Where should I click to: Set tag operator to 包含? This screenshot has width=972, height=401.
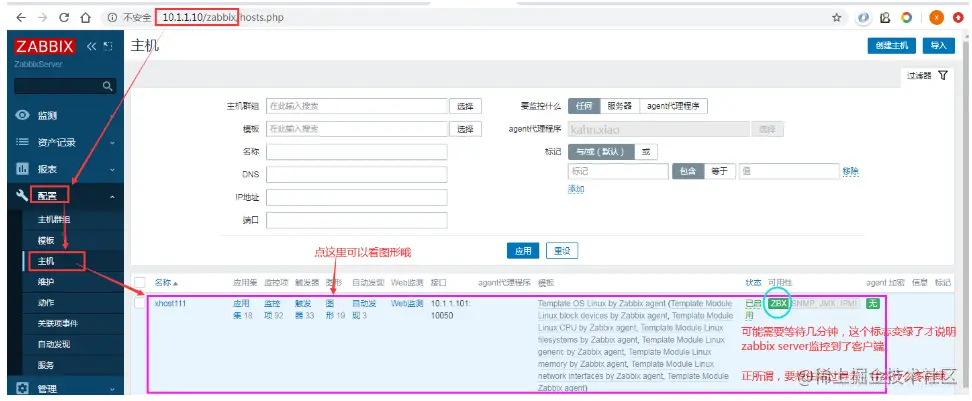click(688, 171)
